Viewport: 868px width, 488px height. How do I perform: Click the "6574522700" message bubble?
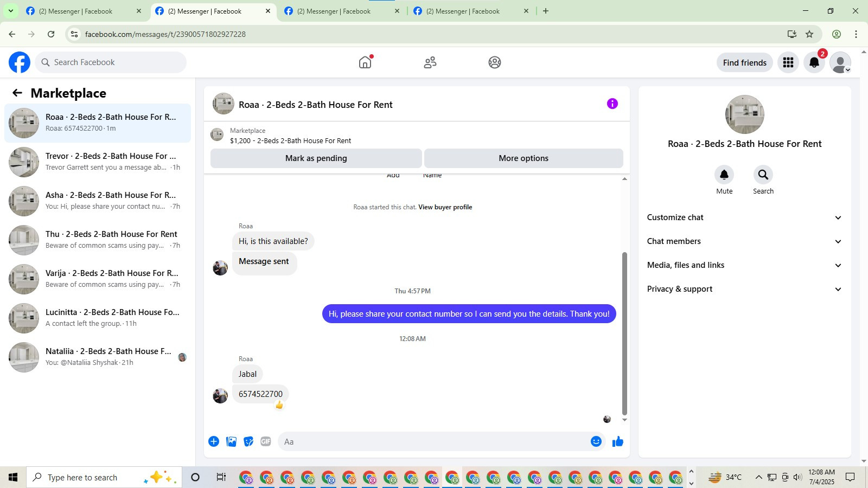pyautogui.click(x=260, y=394)
